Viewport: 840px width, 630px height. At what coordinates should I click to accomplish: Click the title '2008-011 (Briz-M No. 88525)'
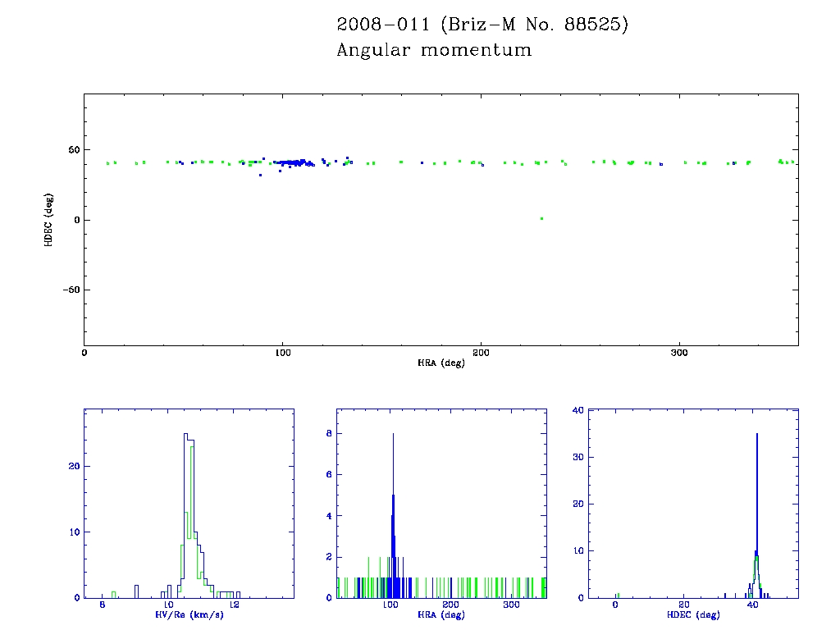pyautogui.click(x=482, y=25)
